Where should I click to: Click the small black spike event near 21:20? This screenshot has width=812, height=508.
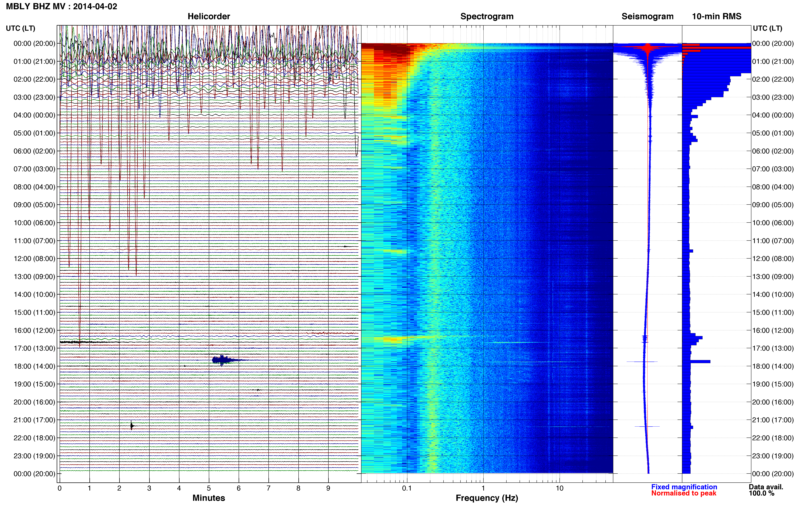[132, 426]
